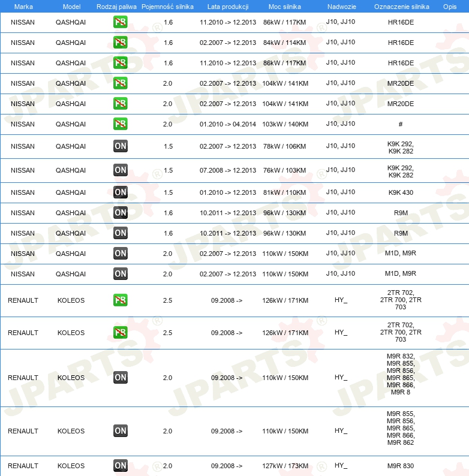Select the production years 01.2010 -> 12.2013
The image size is (469, 476).
point(228,192)
